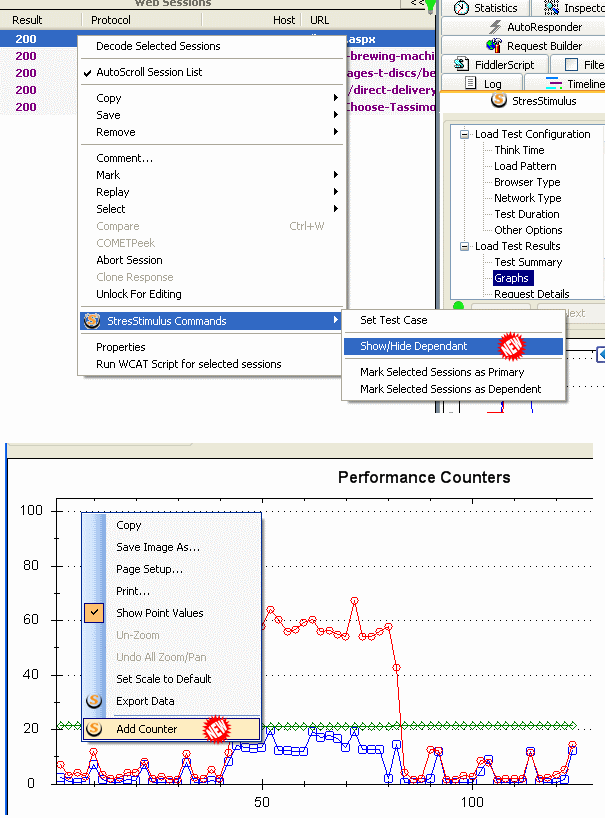The width and height of the screenshot is (605, 818).
Task: Open the Load Pattern tree item
Action: point(525,166)
